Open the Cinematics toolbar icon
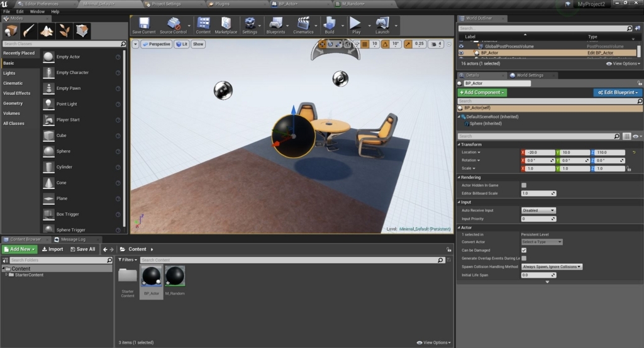 pos(303,26)
